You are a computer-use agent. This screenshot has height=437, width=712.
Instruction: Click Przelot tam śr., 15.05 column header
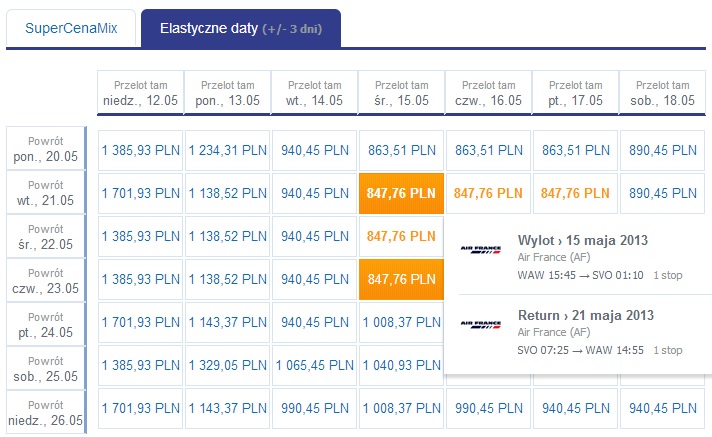(x=401, y=93)
